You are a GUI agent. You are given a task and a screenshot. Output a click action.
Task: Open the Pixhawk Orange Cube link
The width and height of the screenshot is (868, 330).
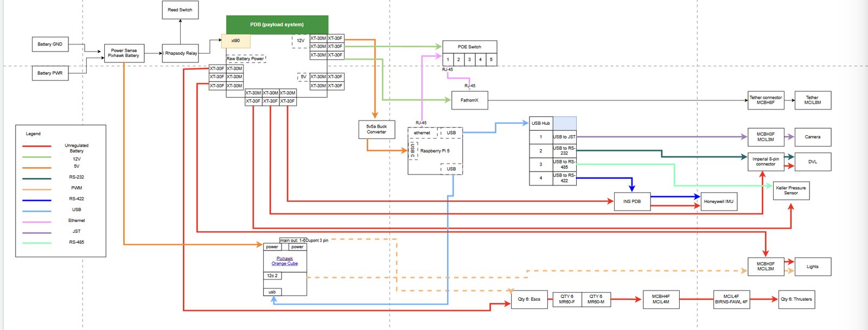pos(285,261)
